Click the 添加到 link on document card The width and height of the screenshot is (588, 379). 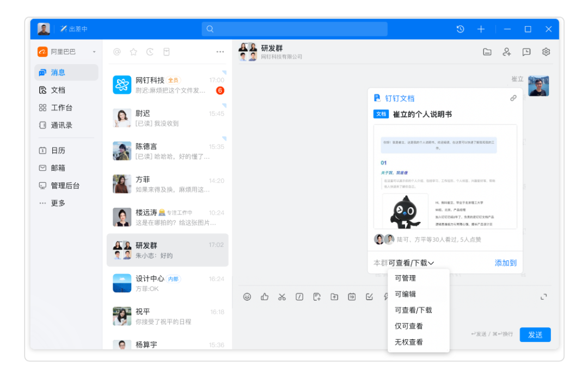pyautogui.click(x=505, y=263)
